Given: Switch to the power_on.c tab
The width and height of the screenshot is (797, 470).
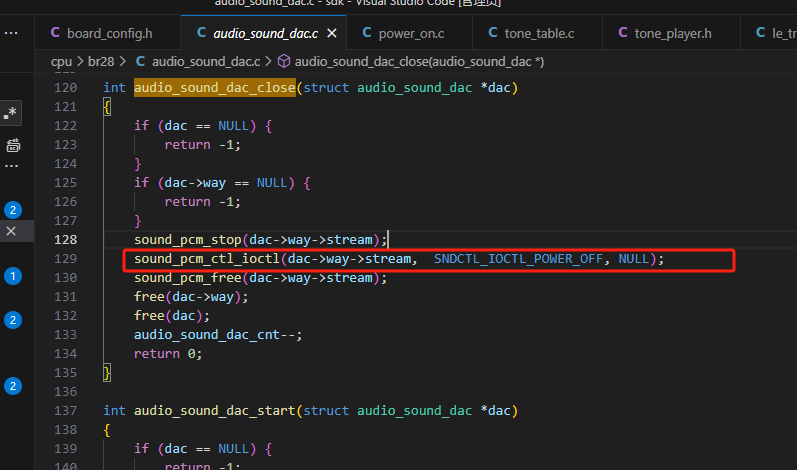Looking at the screenshot, I should (409, 34).
